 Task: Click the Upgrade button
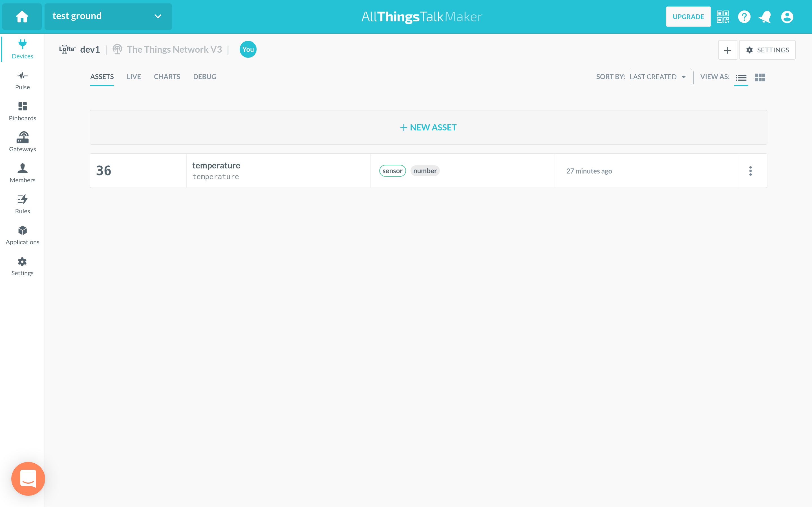(x=688, y=16)
